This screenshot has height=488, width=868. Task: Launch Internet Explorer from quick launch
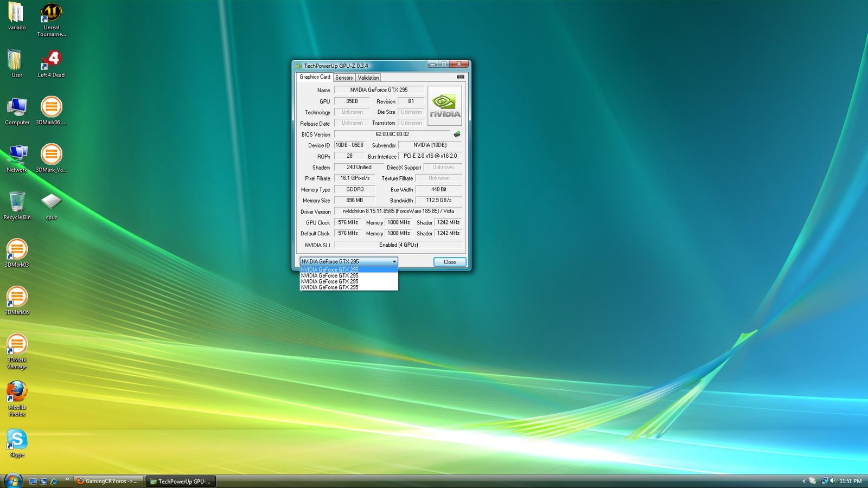pos(54,481)
